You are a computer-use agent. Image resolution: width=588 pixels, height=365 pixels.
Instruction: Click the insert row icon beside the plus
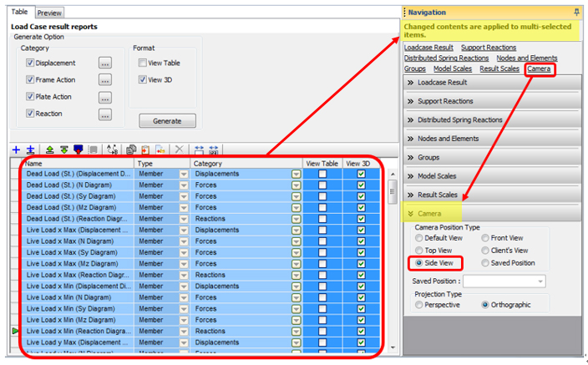pos(30,150)
